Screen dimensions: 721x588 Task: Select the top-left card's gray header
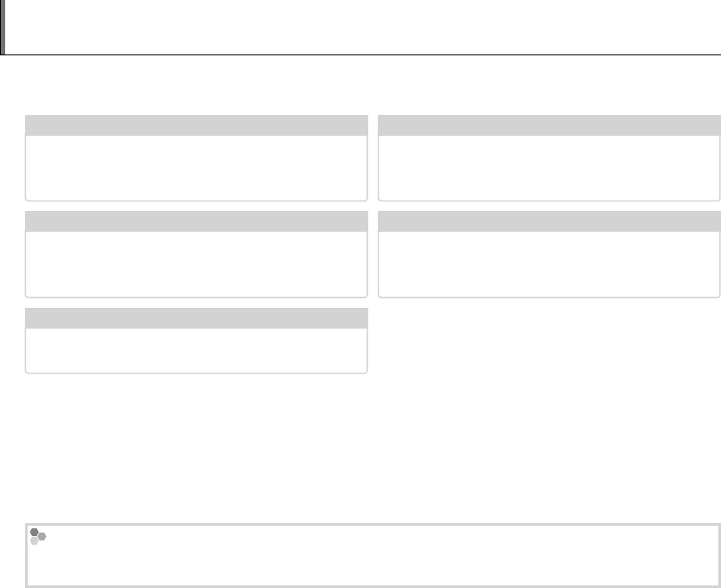click(196, 125)
